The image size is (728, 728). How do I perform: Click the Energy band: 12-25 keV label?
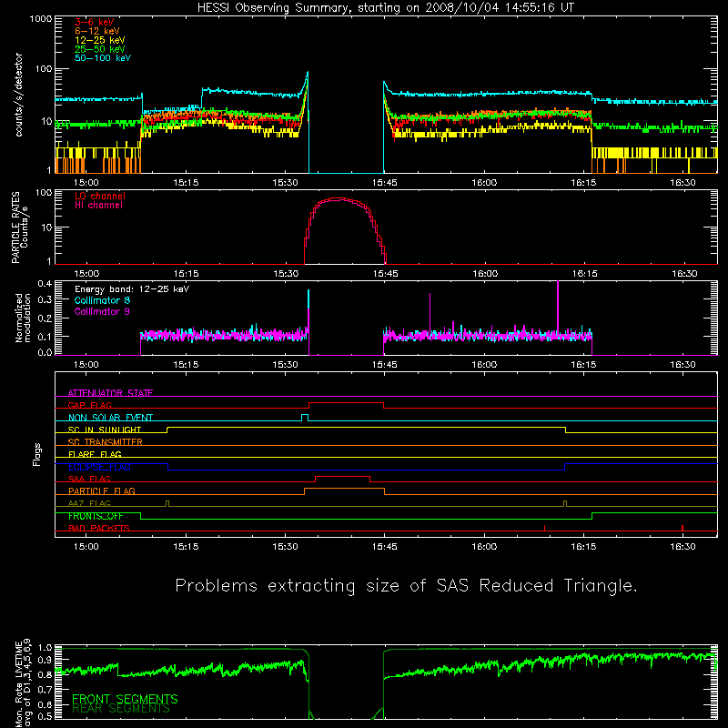point(132,289)
